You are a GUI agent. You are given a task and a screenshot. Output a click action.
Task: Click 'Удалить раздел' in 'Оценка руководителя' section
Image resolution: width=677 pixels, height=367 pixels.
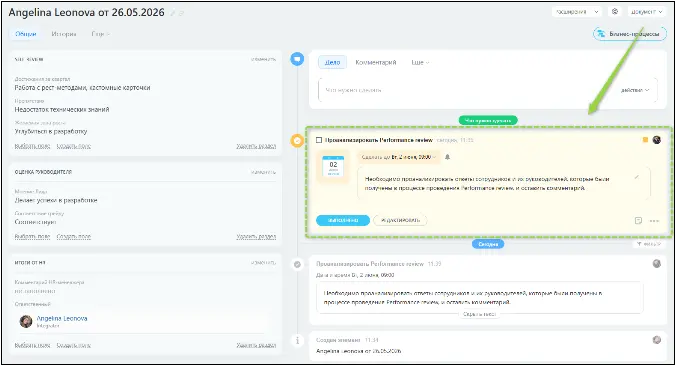256,237
